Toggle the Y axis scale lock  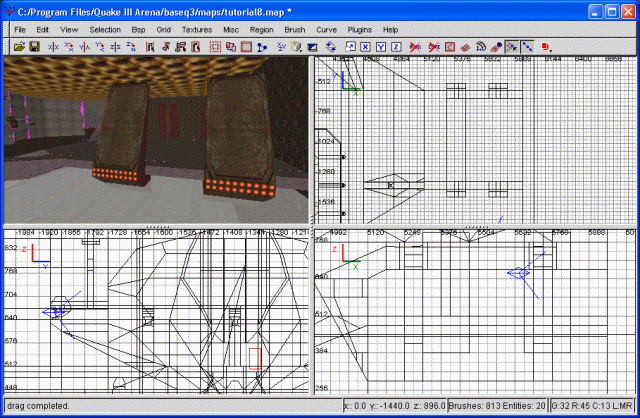(x=380, y=47)
